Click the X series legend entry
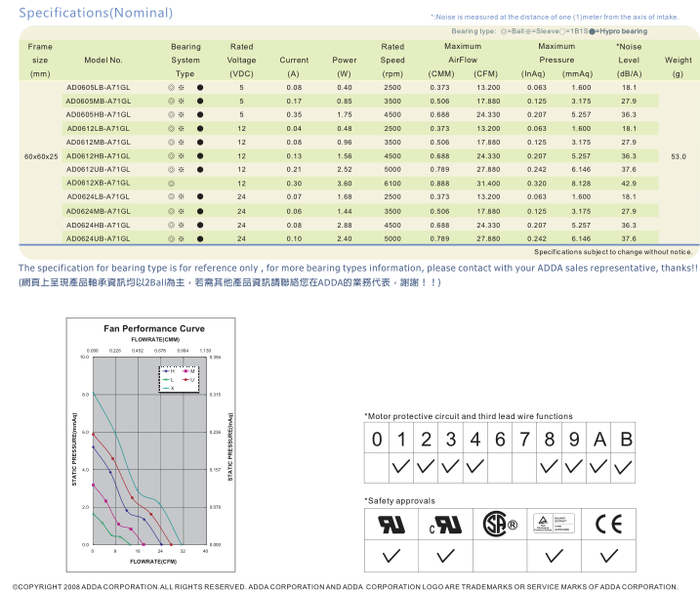 point(168,389)
